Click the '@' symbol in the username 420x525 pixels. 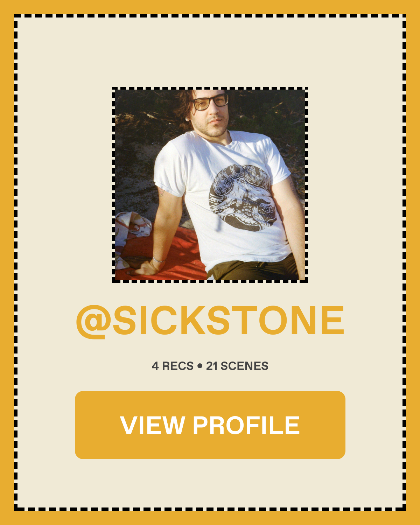point(93,322)
